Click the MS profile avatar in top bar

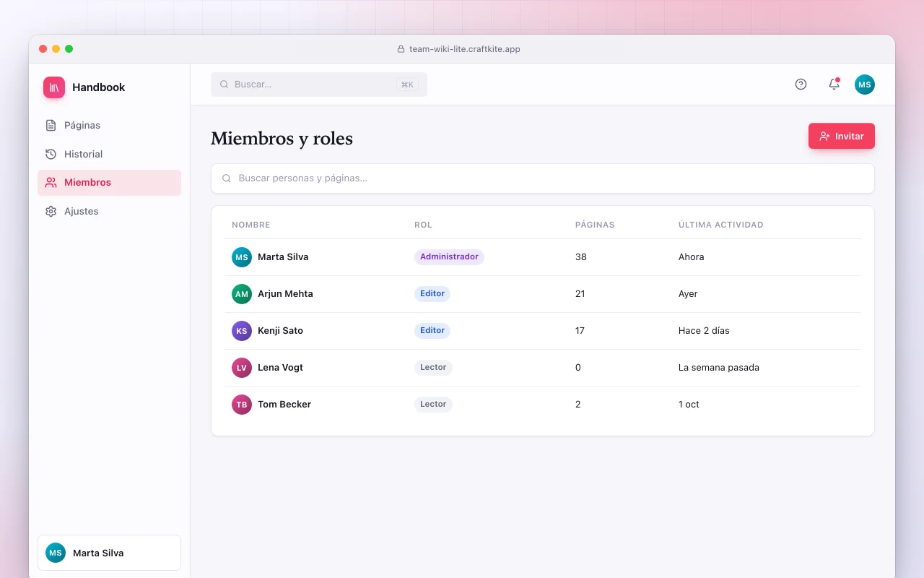[865, 85]
